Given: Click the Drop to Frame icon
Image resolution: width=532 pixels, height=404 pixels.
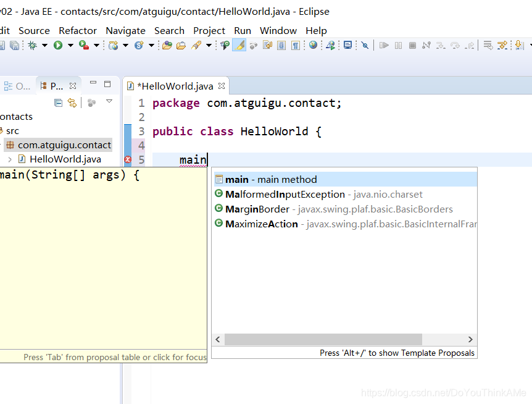Looking at the screenshot, I should (488, 45).
